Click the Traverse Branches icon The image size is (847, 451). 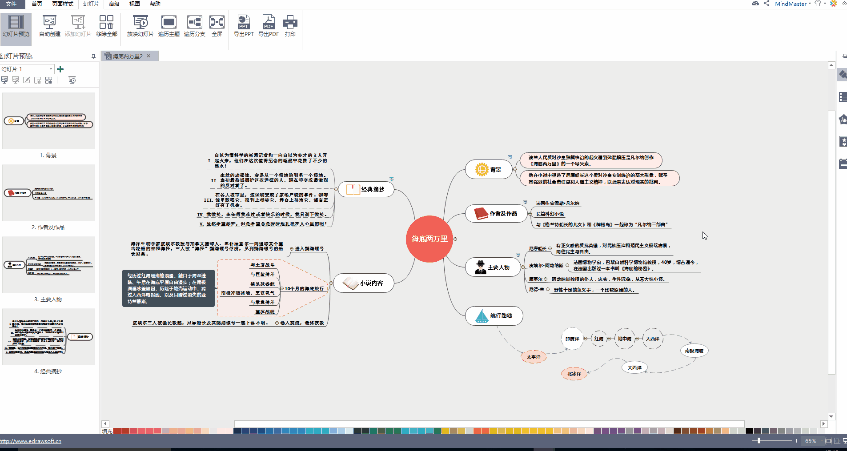coord(194,26)
